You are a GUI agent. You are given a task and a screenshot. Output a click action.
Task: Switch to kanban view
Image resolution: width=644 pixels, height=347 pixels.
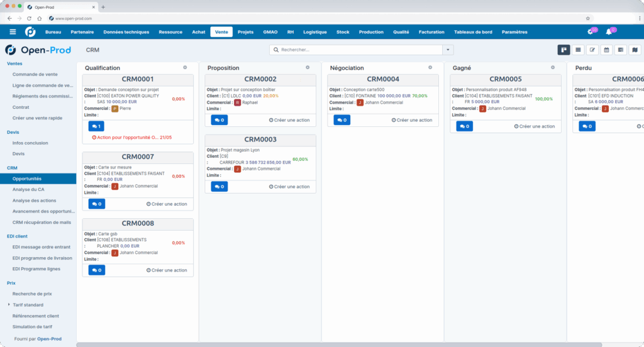pyautogui.click(x=564, y=50)
